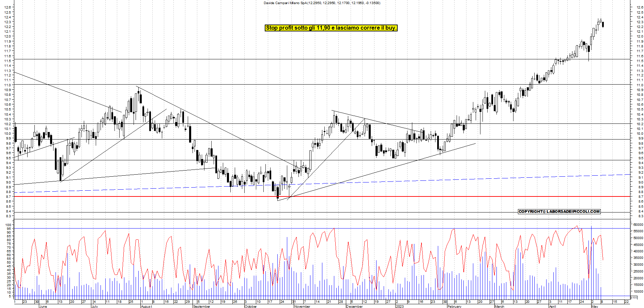Viewport: 644px width, 308px height.
Task: Click the September month label
Action: [202, 306]
